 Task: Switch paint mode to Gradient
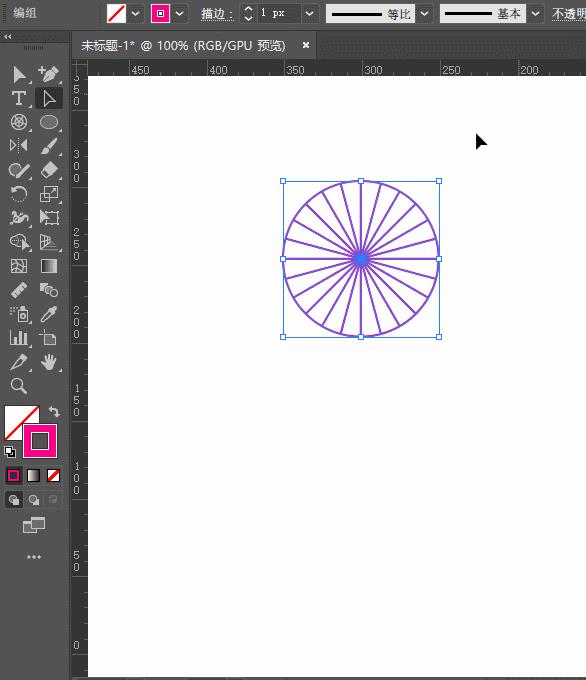click(33, 475)
